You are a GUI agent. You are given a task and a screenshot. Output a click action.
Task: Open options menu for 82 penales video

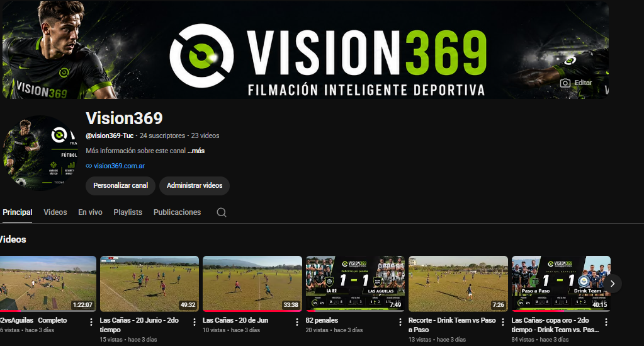[x=400, y=322]
